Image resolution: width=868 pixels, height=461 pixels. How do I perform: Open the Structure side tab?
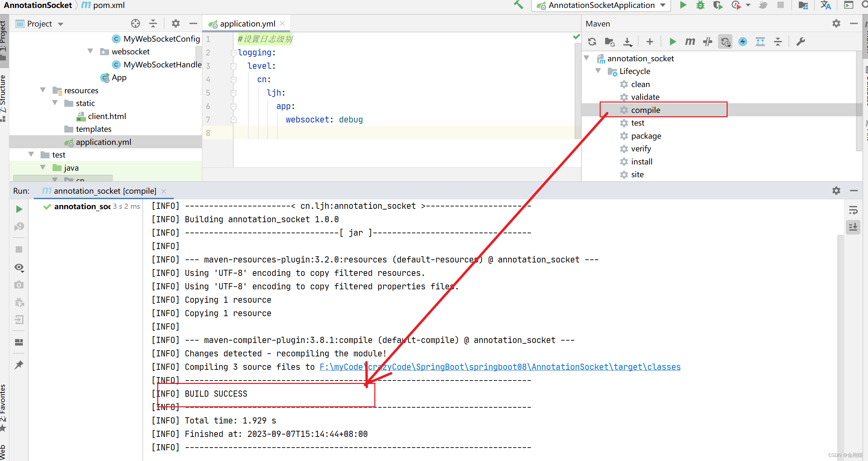tap(3, 98)
